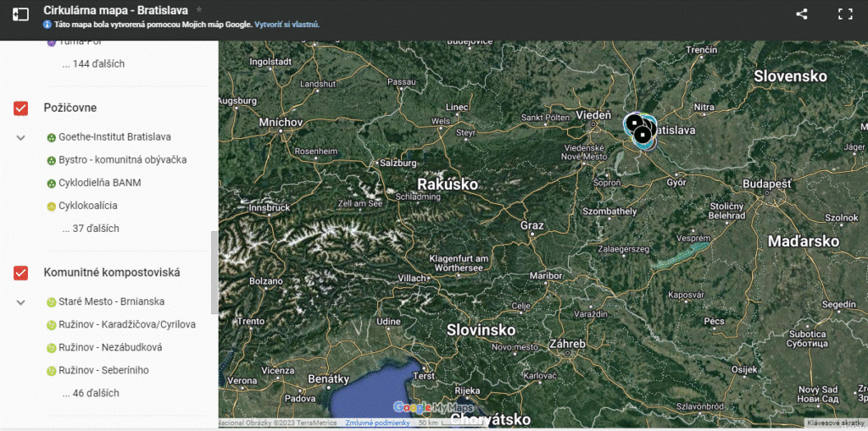868x431 pixels.
Task: Click black map pin near Bratislava
Action: (x=643, y=135)
